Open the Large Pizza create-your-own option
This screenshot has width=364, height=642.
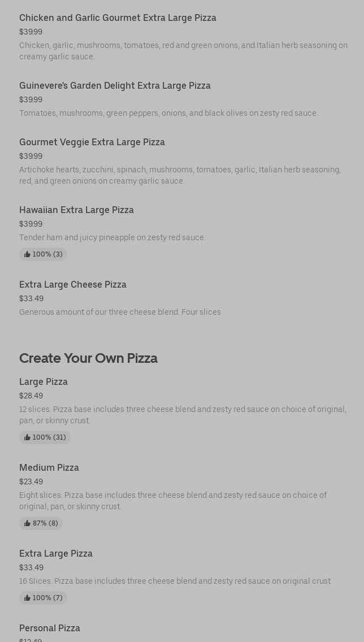point(44,381)
